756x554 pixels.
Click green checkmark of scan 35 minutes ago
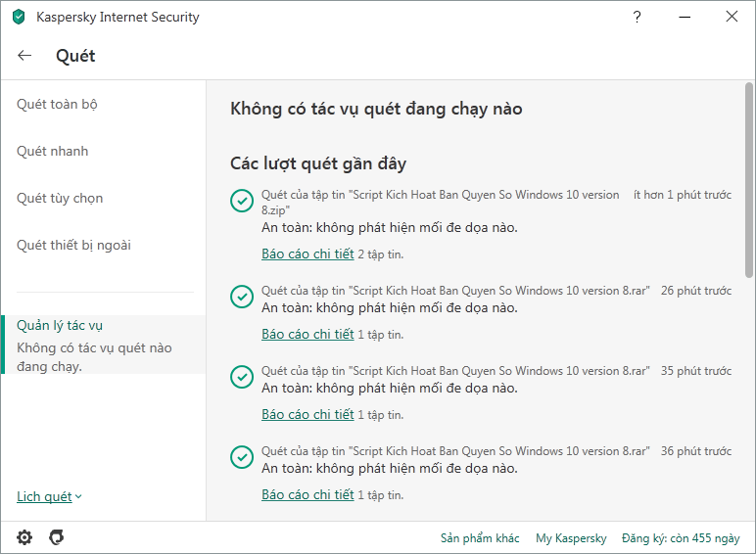(241, 377)
